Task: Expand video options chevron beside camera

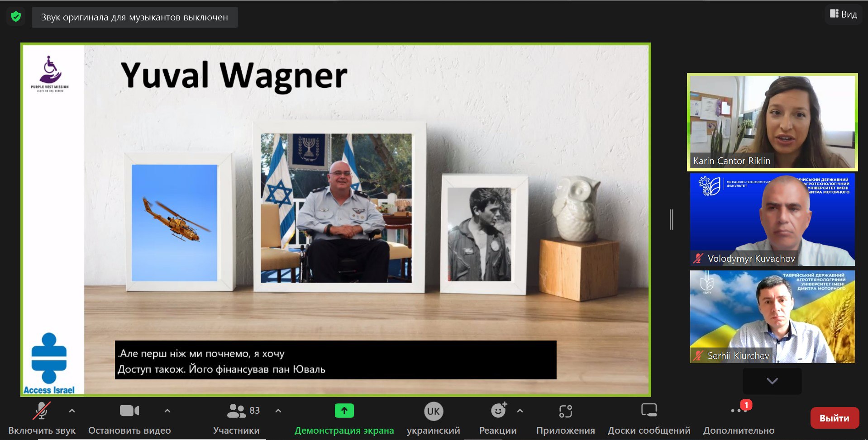Action: [x=167, y=411]
